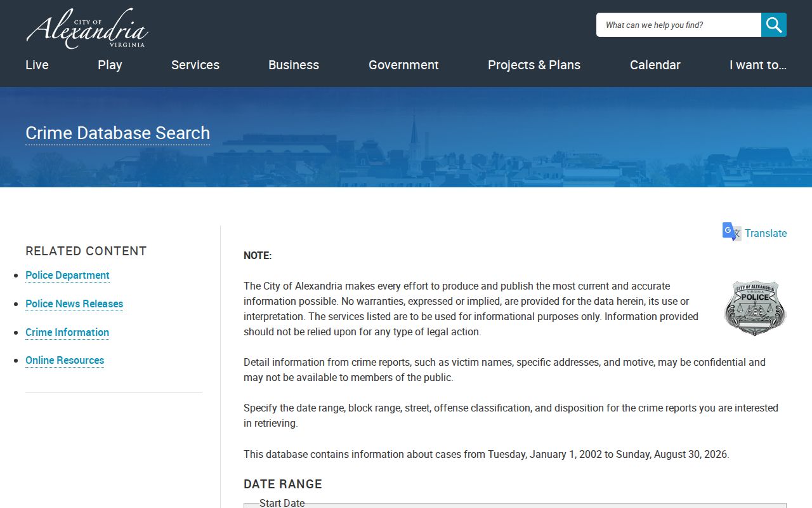
Task: Click the DATE RANGE heading
Action: [x=283, y=484]
